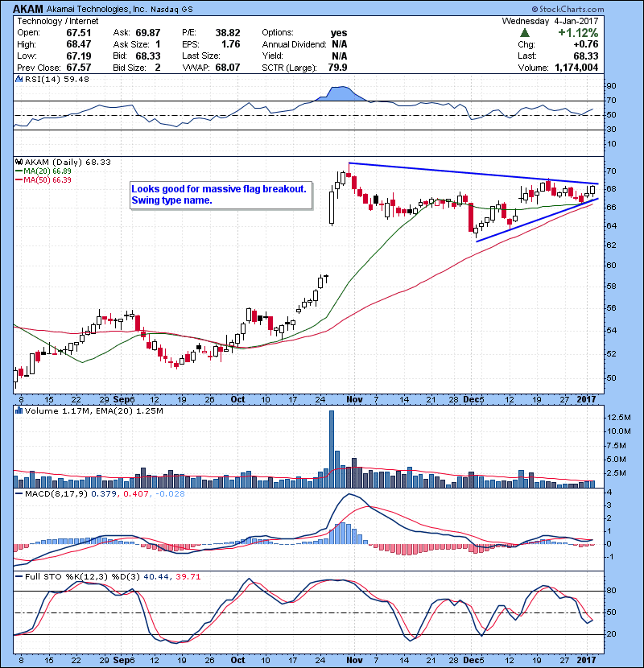The width and height of the screenshot is (644, 668).
Task: Select the SCTR (Large) value 79.9
Action: pos(337,68)
